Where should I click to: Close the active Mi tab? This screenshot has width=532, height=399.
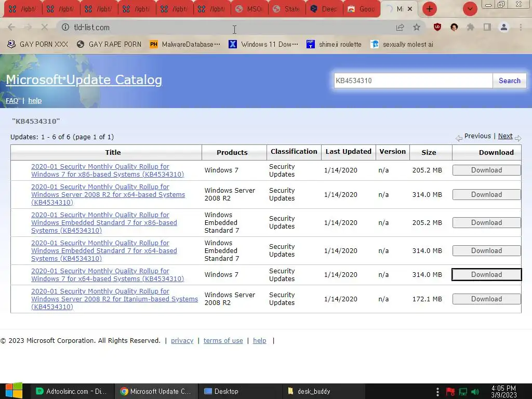(410, 9)
